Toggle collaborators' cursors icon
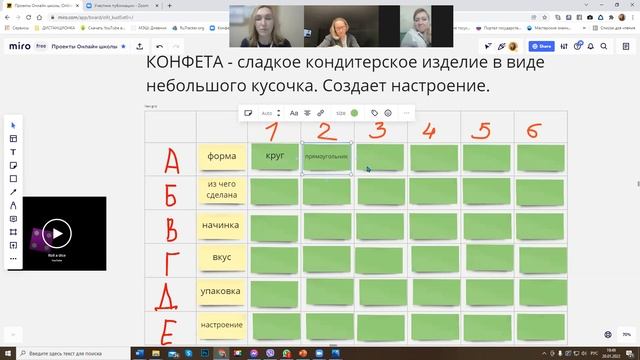Viewport: 640px width, 360px height. 488,47
